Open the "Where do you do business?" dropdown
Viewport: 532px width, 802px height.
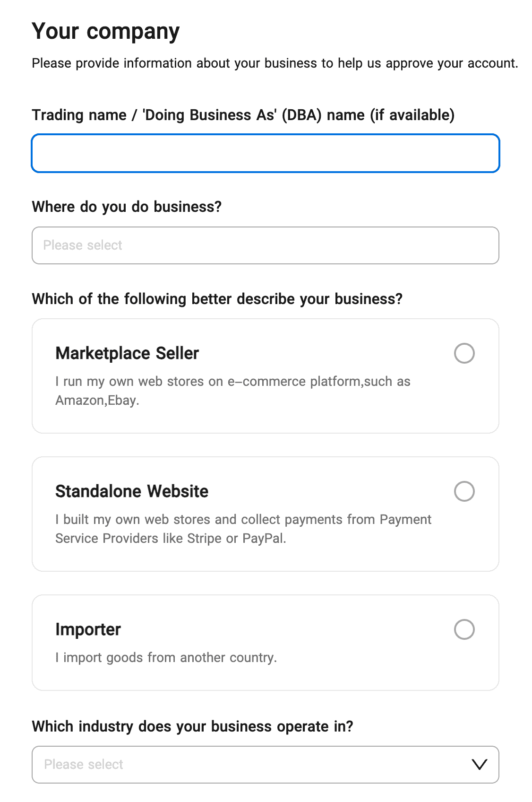coord(265,245)
